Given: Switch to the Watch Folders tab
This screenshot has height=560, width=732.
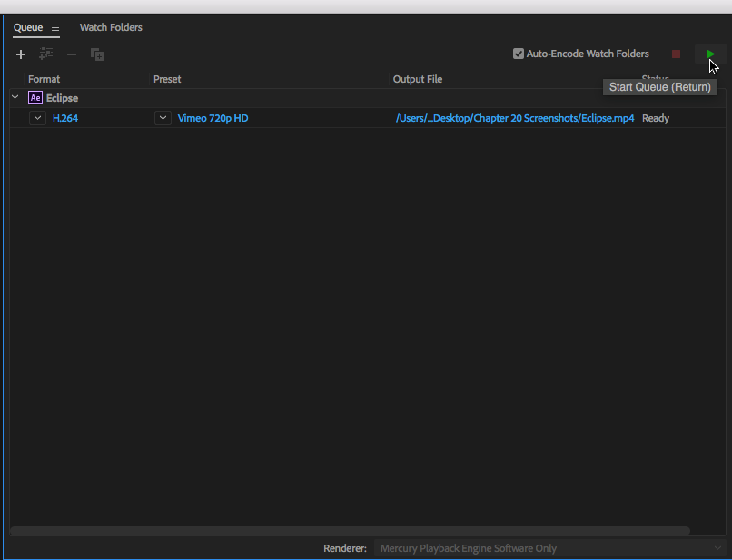Looking at the screenshot, I should [111, 28].
